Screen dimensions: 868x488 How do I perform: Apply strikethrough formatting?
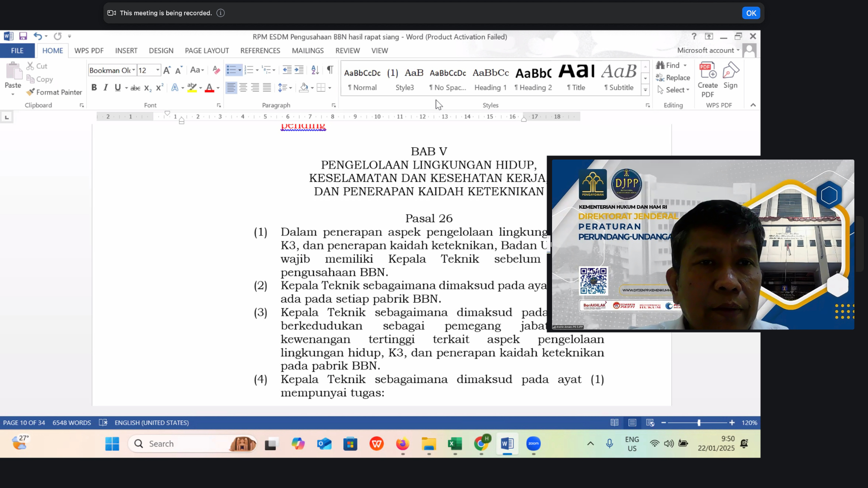pos(135,88)
